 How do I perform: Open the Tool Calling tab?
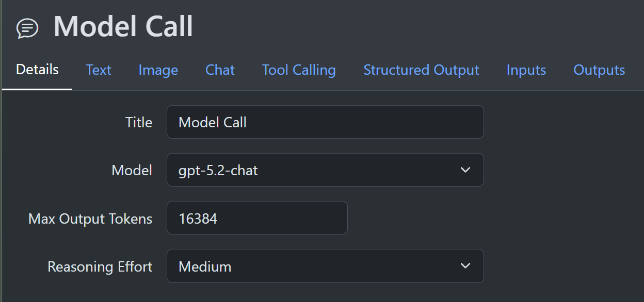pyautogui.click(x=299, y=70)
